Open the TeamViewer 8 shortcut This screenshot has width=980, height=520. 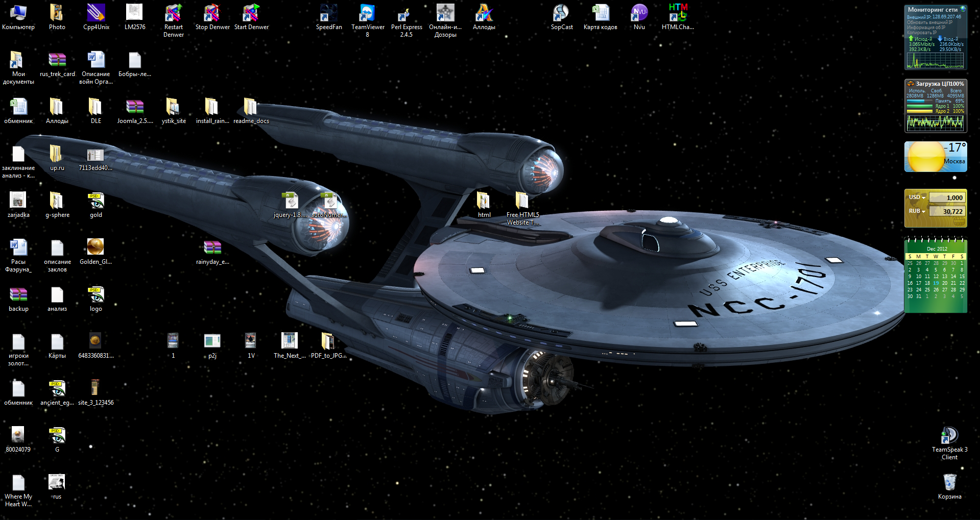[x=368, y=20]
